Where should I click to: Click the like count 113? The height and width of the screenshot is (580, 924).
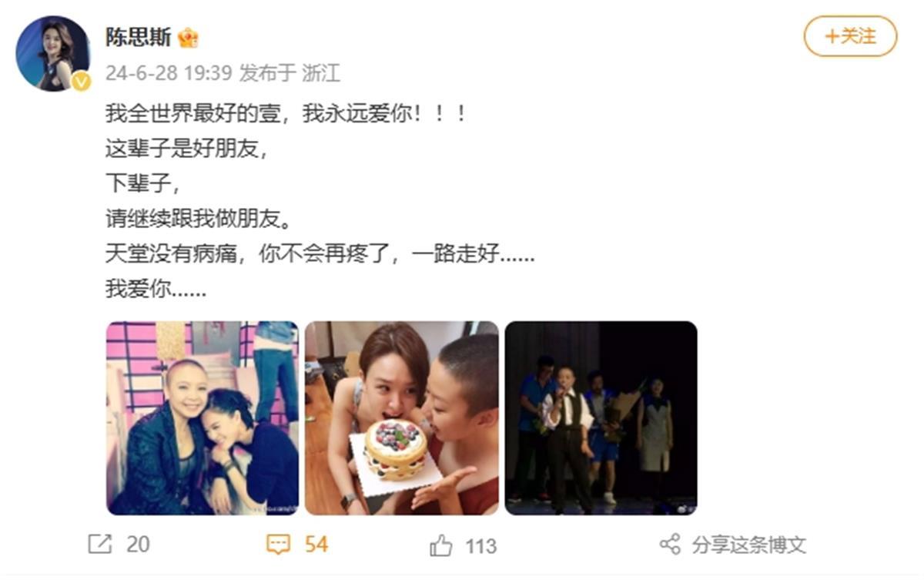point(480,546)
